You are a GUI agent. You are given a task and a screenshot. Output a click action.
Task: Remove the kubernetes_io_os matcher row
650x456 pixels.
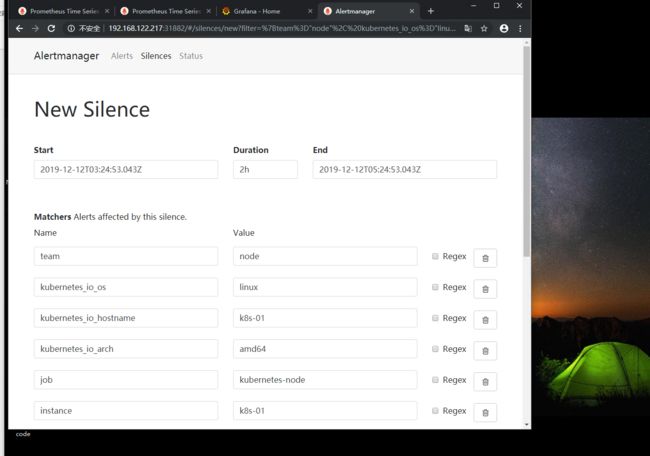point(485,288)
